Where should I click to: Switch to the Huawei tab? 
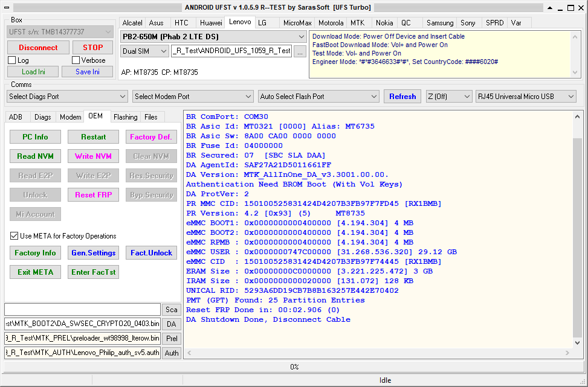click(211, 23)
